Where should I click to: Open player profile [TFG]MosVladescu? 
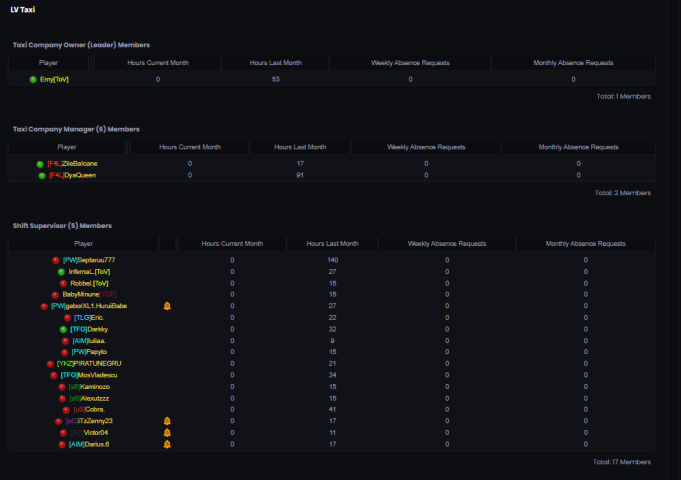[x=89, y=375]
